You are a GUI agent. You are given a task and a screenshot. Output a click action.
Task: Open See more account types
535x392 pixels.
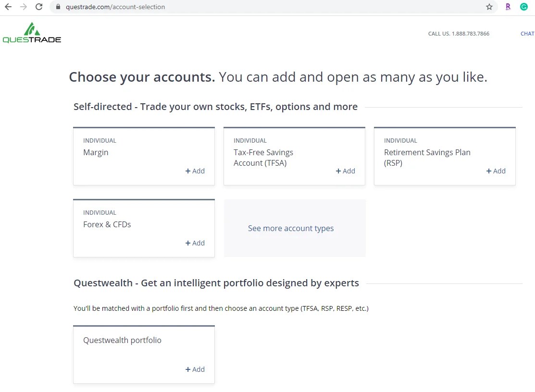click(x=291, y=228)
